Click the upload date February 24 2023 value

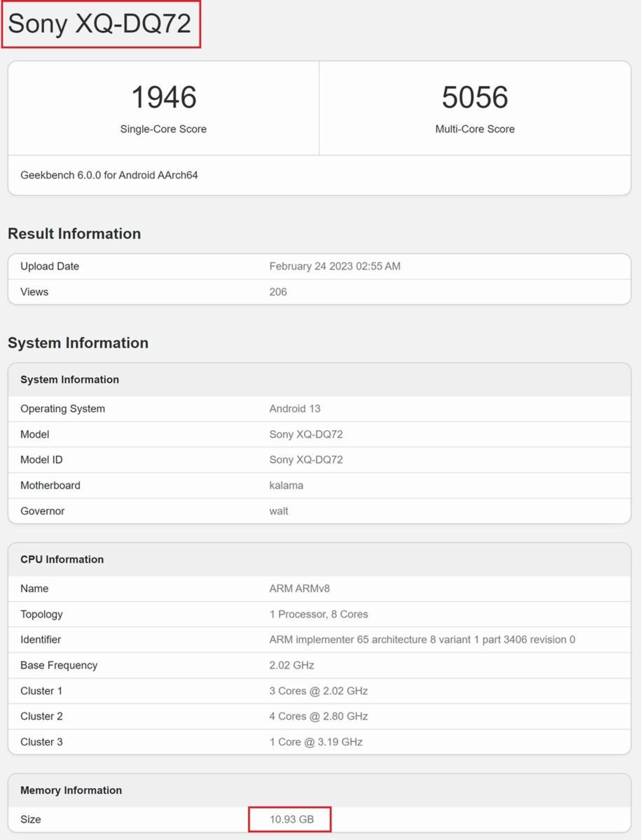[335, 266]
